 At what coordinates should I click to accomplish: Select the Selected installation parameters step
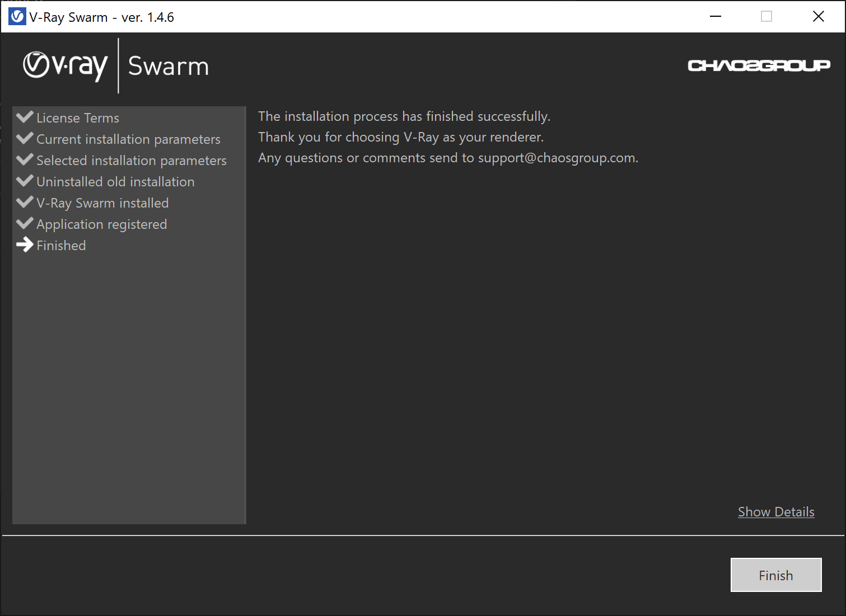(x=132, y=161)
